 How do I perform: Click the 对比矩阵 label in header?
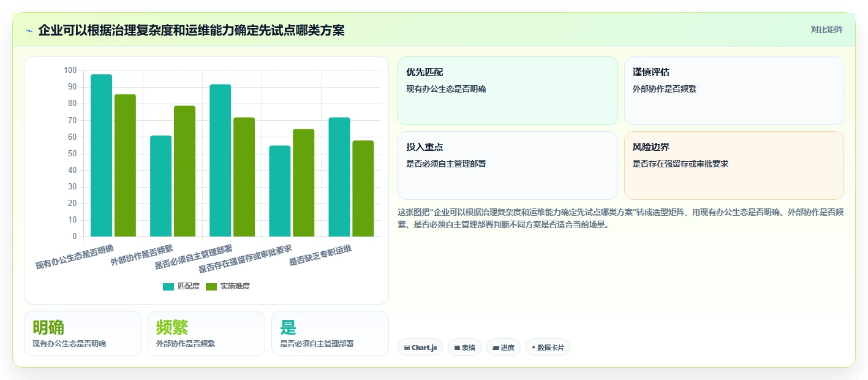click(x=826, y=30)
